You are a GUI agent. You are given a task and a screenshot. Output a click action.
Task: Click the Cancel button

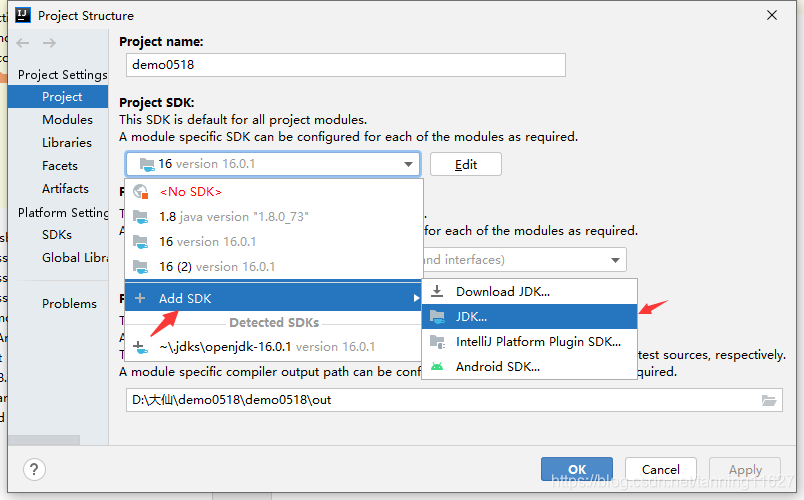[x=660, y=469]
